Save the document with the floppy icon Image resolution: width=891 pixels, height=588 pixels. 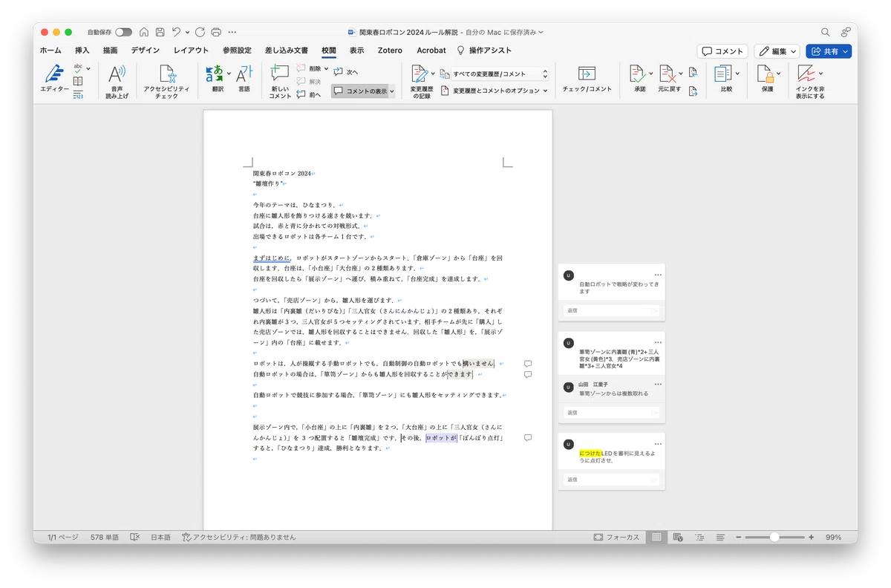pos(160,32)
